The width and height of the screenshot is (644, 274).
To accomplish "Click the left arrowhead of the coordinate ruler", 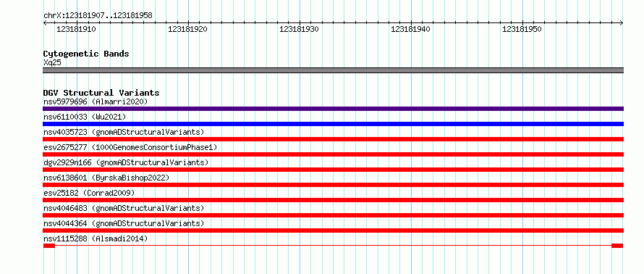I will [x=45, y=23].
